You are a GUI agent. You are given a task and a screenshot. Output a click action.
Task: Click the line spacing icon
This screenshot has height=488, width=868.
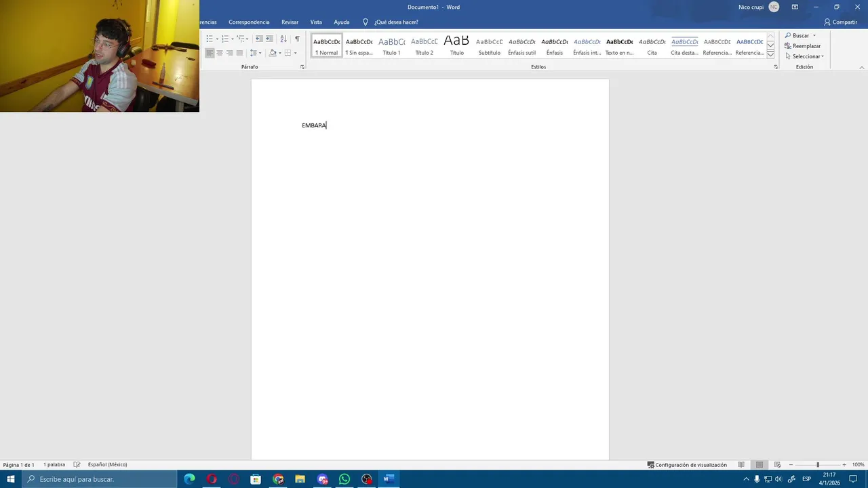(x=253, y=53)
